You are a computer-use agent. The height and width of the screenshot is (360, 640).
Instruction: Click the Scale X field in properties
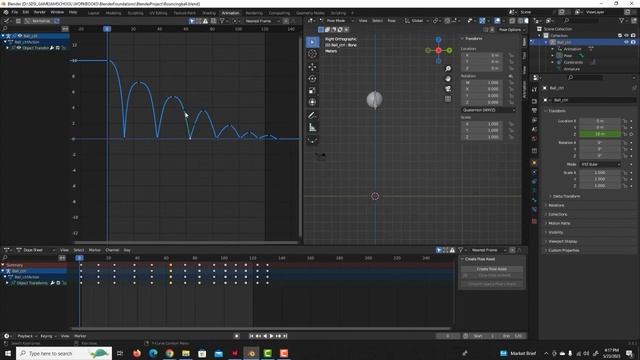pos(600,173)
